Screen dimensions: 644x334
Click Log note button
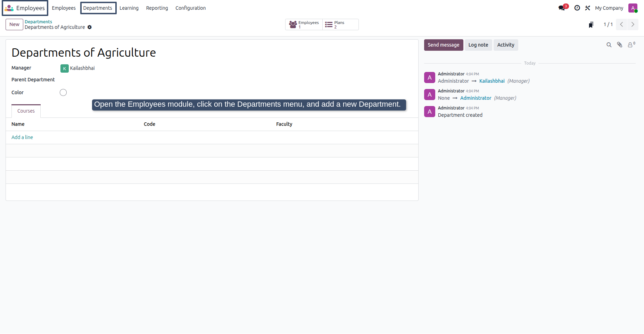(478, 45)
